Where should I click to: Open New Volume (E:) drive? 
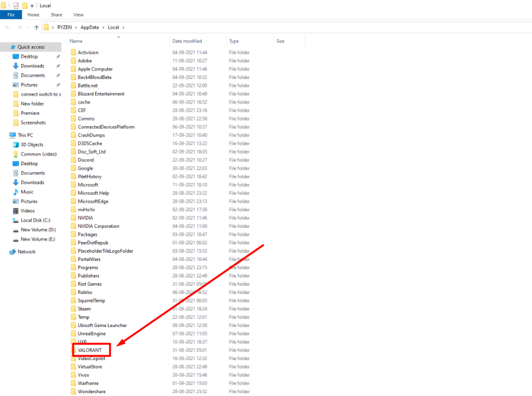38,239
